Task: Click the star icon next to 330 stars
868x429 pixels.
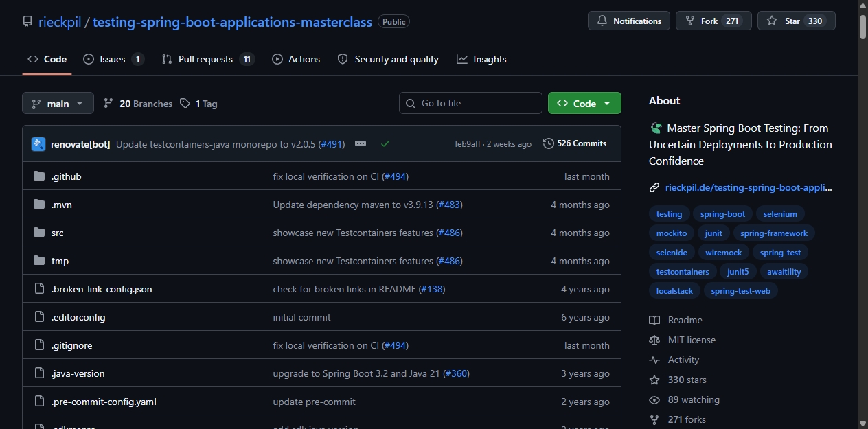Action: (654, 380)
